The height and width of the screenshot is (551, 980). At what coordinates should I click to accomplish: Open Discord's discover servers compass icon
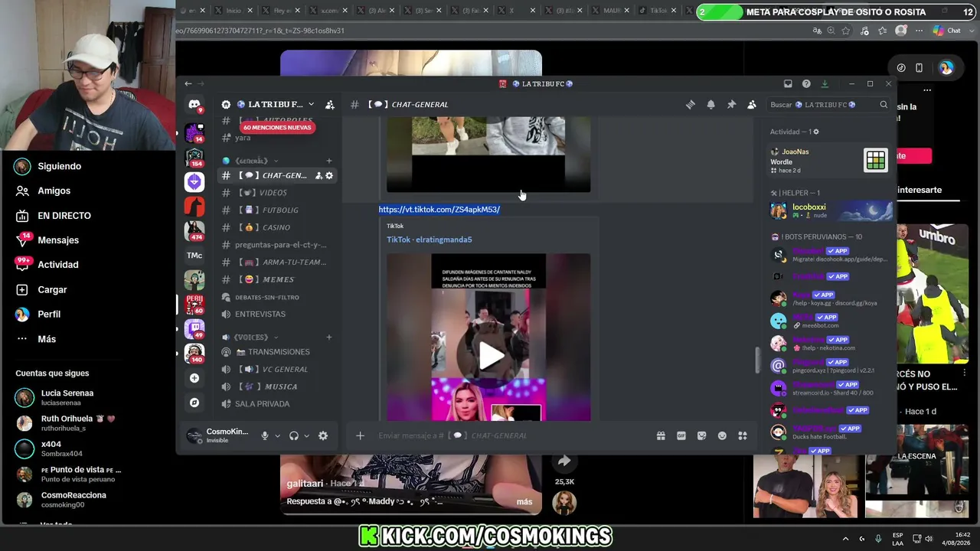click(194, 403)
